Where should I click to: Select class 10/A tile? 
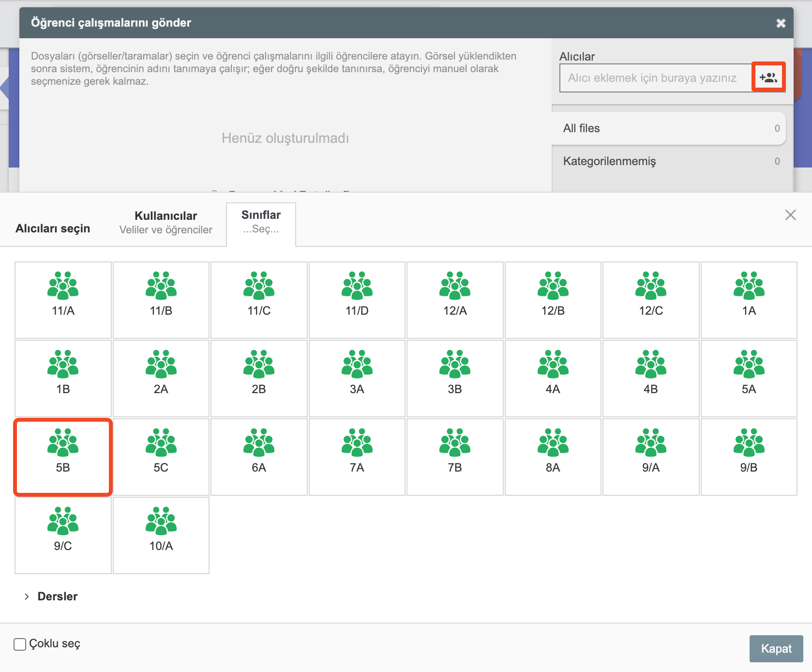click(x=161, y=535)
